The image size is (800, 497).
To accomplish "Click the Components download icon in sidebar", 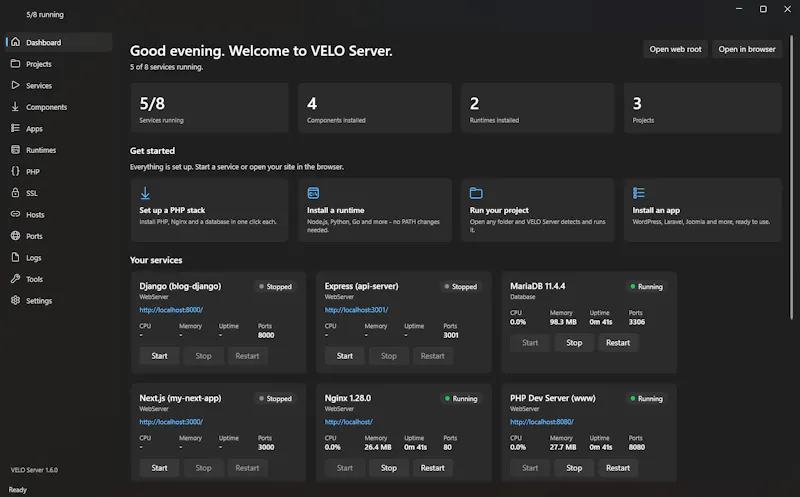I will [x=15, y=106].
